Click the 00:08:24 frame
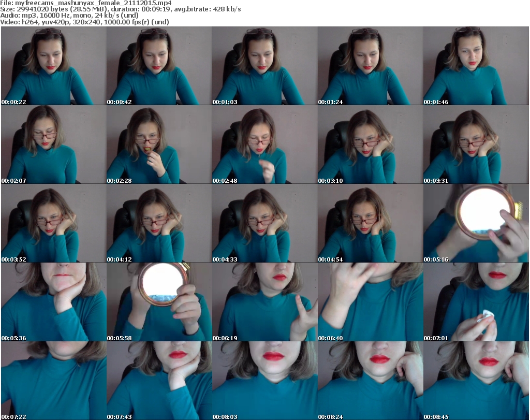Viewport: 530px width, 420px height. [370, 381]
